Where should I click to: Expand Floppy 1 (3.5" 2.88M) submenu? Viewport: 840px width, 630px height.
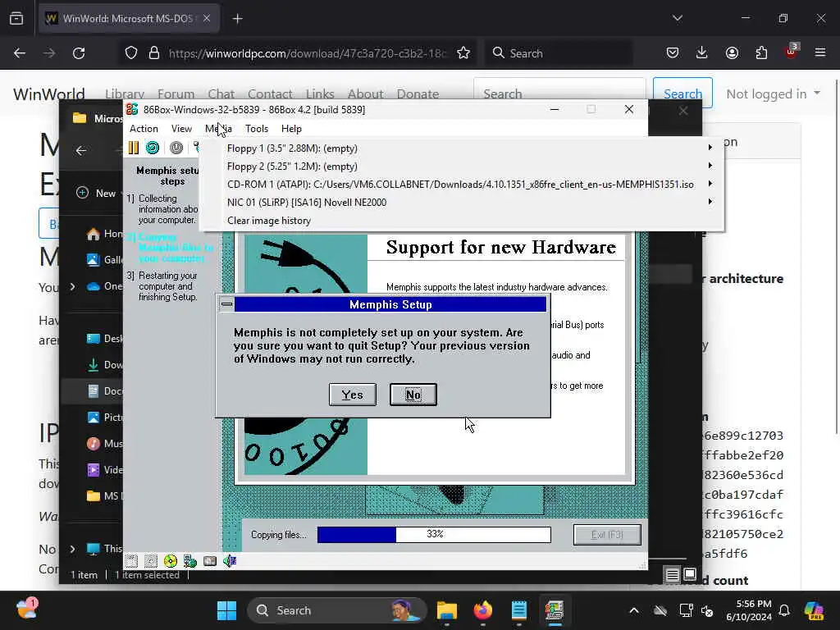tap(710, 148)
